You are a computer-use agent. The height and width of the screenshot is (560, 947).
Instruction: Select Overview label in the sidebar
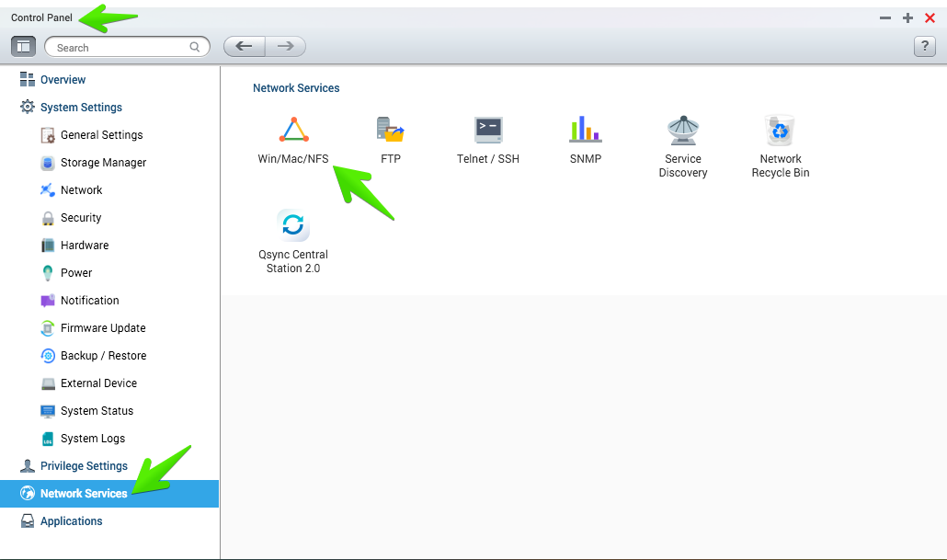(63, 80)
